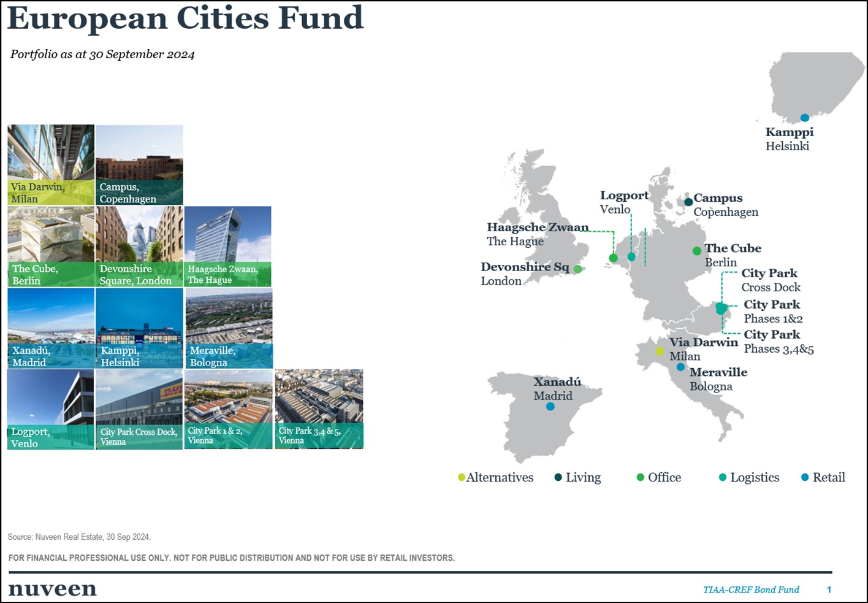Select the "Via Darwin Milan" map label
This screenshot has height=603, width=868.
[704, 349]
